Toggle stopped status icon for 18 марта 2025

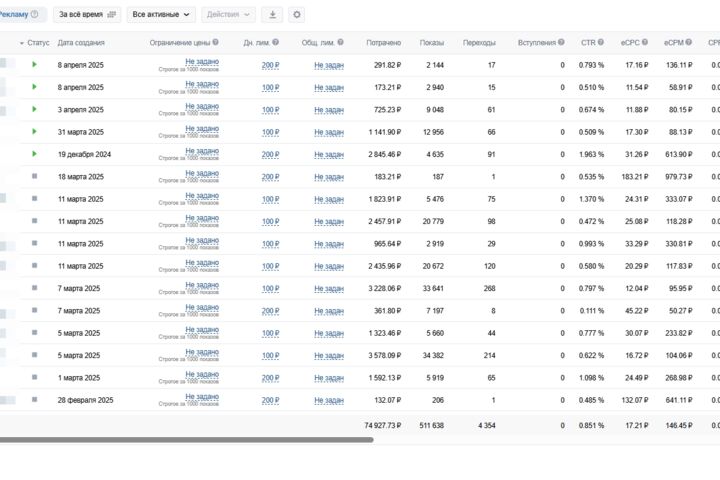(x=34, y=176)
